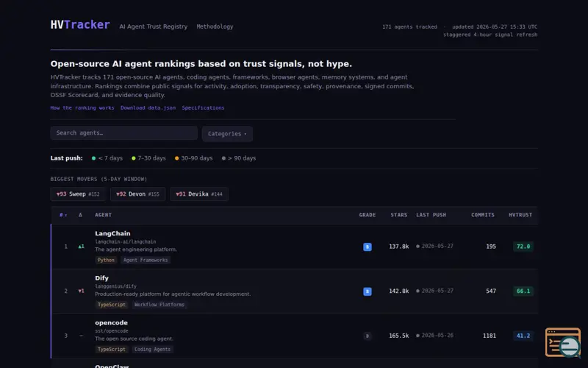Filter by 30-90 days last push

193,158
